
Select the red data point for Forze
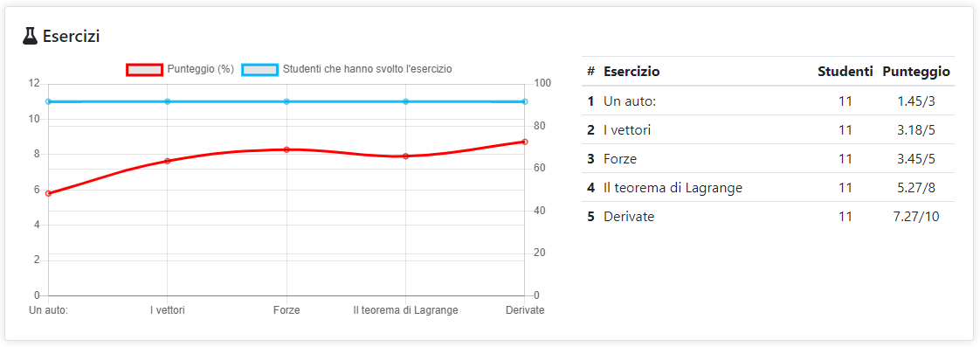pyautogui.click(x=286, y=149)
